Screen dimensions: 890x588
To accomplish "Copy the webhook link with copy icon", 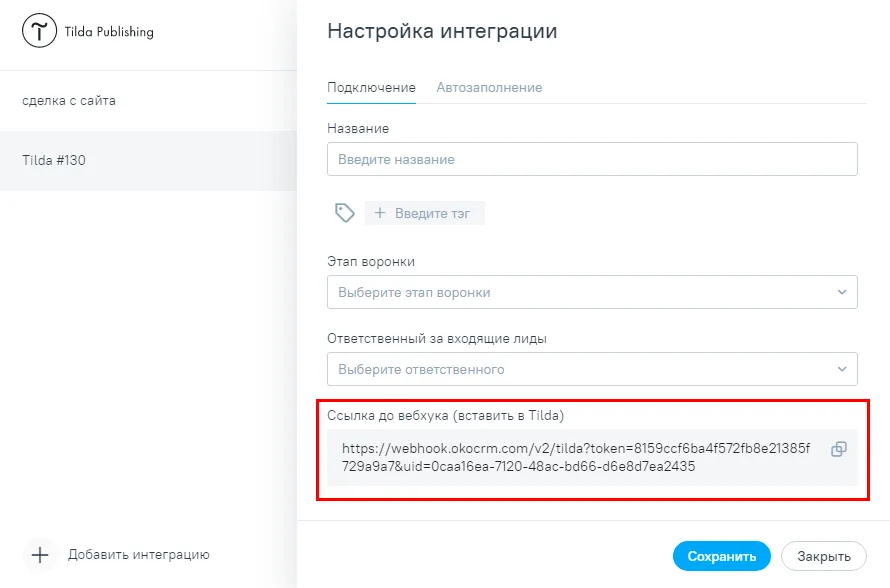I will [838, 449].
